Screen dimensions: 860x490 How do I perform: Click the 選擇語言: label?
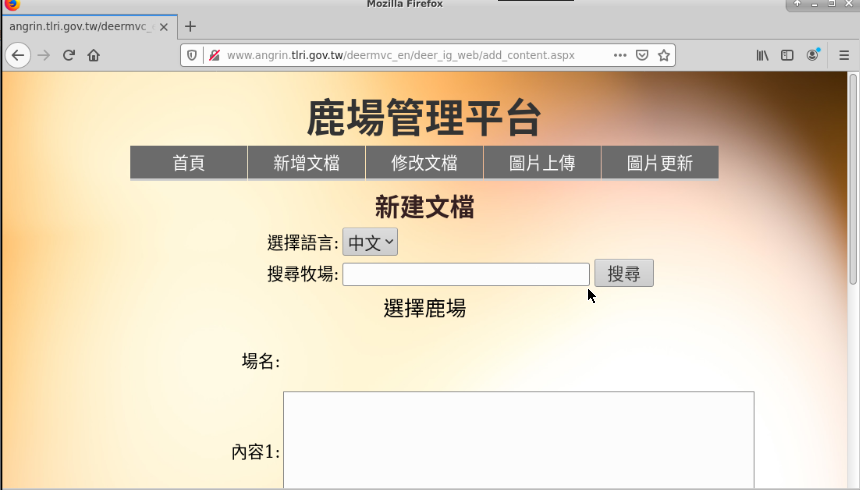(x=303, y=243)
